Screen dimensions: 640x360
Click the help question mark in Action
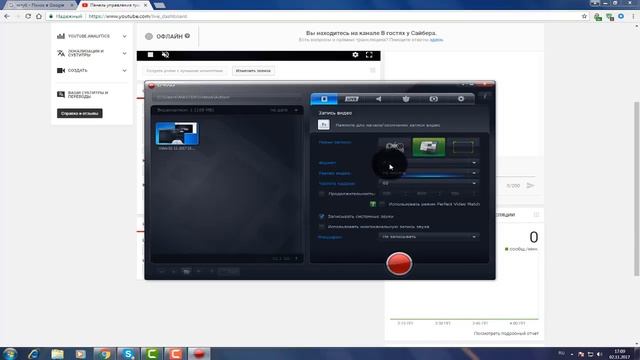pyautogui.click(x=484, y=96)
